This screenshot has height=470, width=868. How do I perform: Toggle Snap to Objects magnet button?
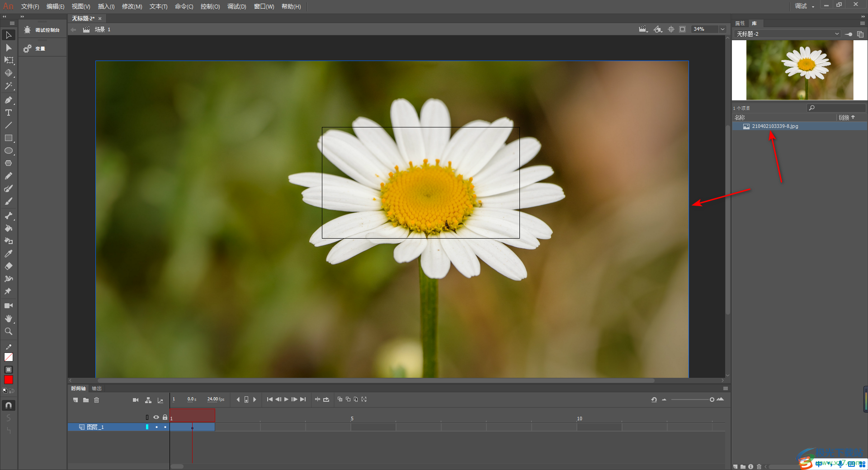[x=9, y=405]
